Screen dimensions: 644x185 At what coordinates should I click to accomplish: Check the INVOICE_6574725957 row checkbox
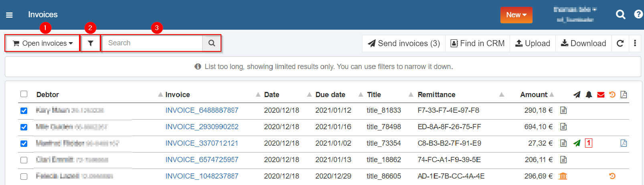click(x=24, y=160)
